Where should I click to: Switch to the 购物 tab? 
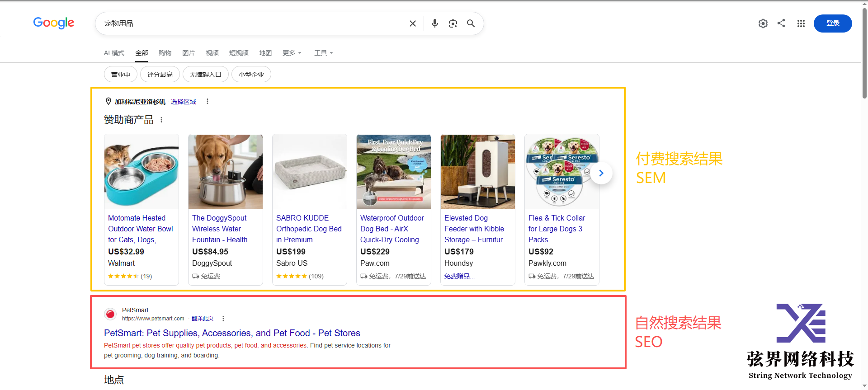[x=165, y=53]
